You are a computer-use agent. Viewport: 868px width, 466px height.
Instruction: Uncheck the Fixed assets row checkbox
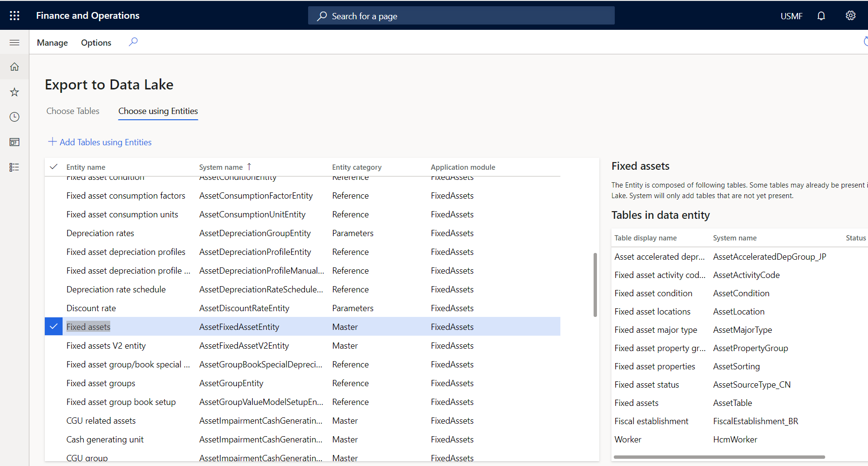pos(53,327)
